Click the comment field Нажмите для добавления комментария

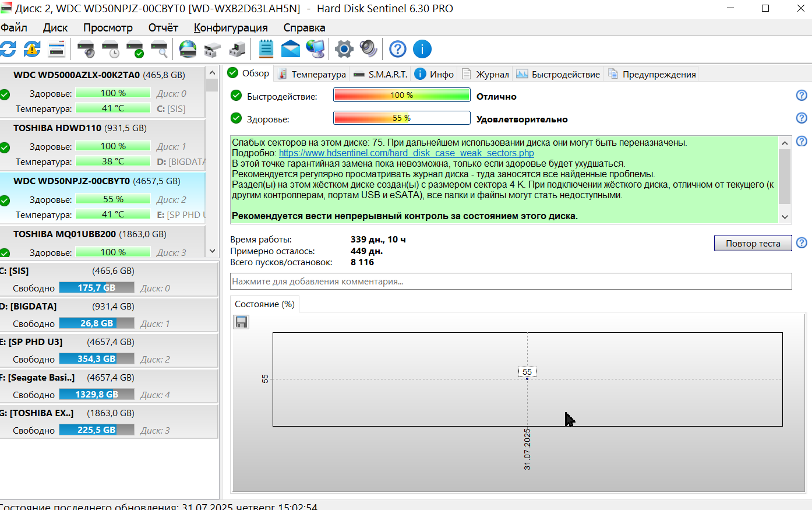[511, 282]
